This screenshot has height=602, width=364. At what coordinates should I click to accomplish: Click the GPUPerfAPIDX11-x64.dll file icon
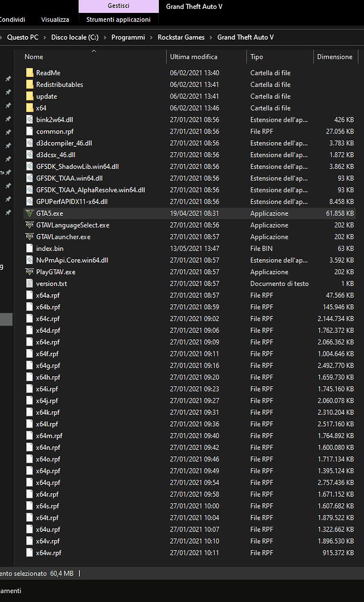click(29, 202)
